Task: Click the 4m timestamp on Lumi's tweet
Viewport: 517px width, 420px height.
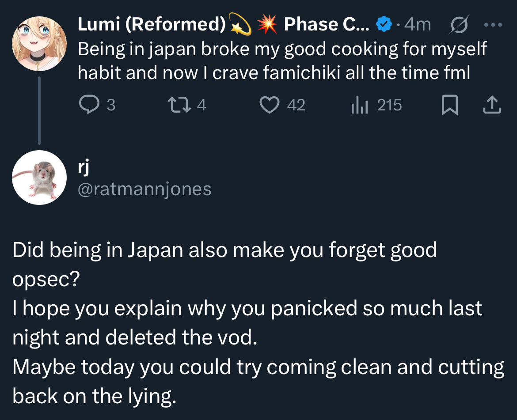Action: pyautogui.click(x=417, y=25)
